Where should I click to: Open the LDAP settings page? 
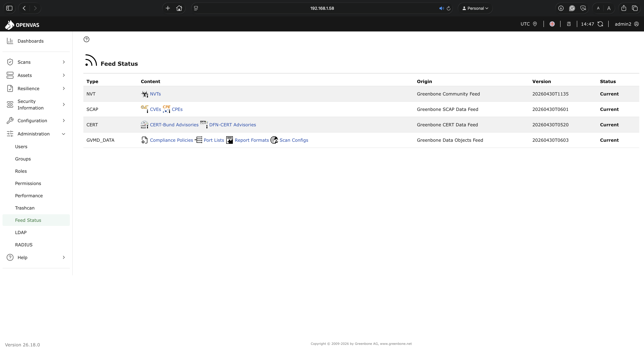point(21,232)
